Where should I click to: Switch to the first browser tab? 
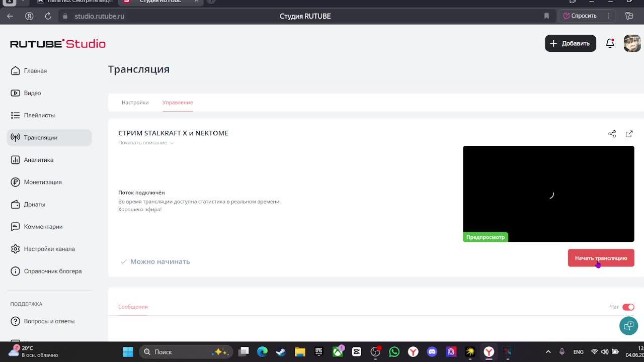pos(75,2)
